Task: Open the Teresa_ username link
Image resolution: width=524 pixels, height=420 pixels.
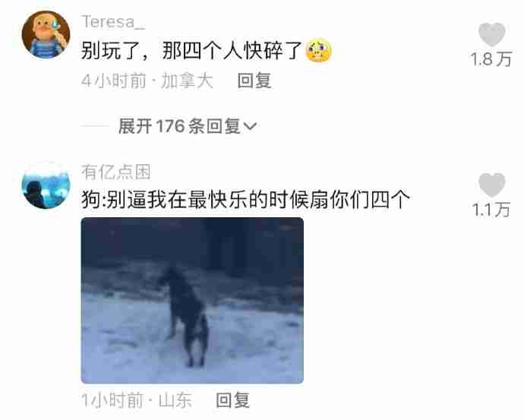Action: (113, 22)
